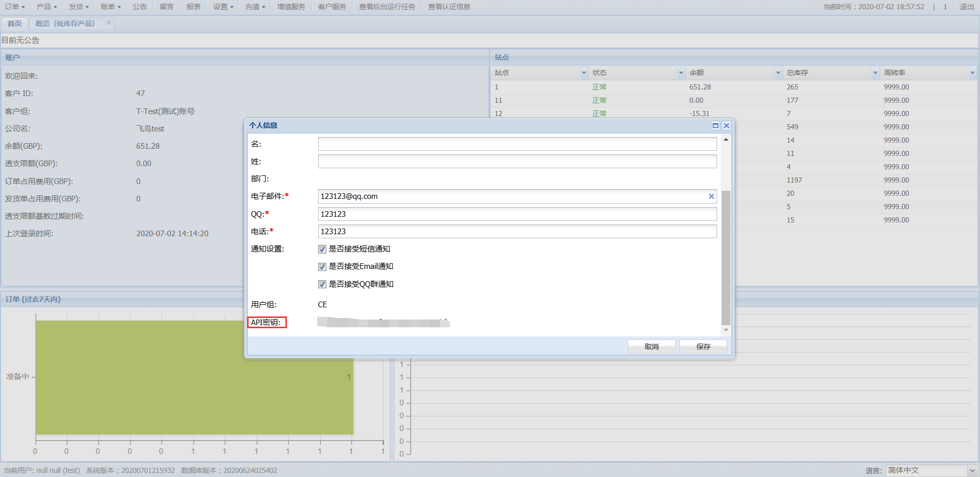Open the 总库存 column header dropdown arrow
Viewport: 980px width, 477px height.
point(875,73)
